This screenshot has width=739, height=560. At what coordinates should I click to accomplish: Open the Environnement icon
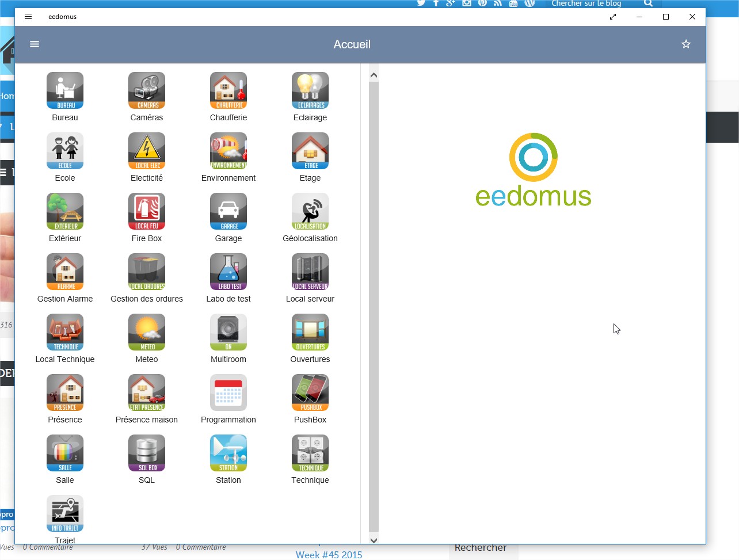[228, 151]
